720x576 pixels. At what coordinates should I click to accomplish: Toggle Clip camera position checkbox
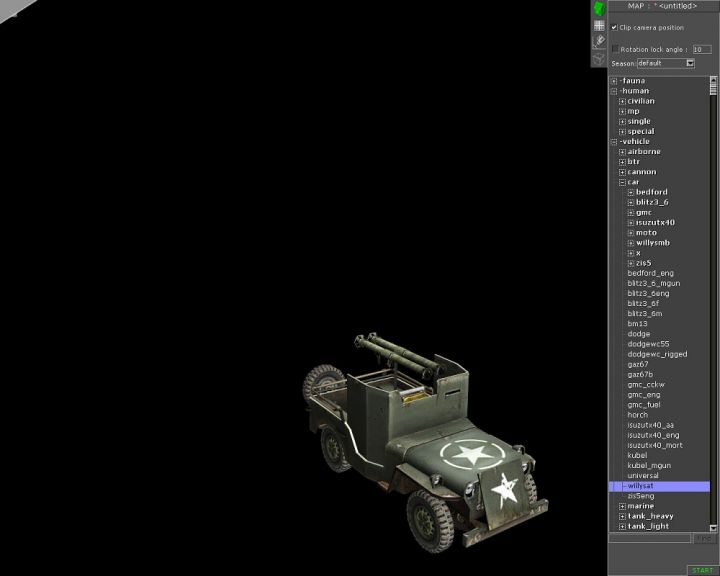614,28
